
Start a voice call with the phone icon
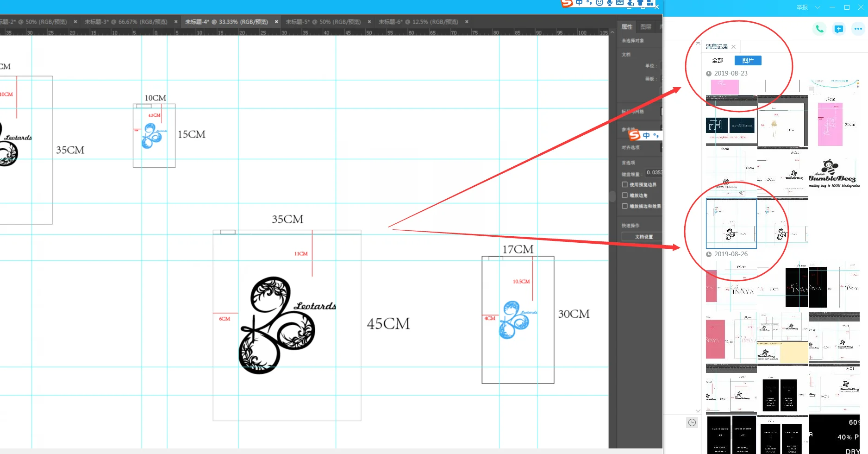click(x=819, y=29)
